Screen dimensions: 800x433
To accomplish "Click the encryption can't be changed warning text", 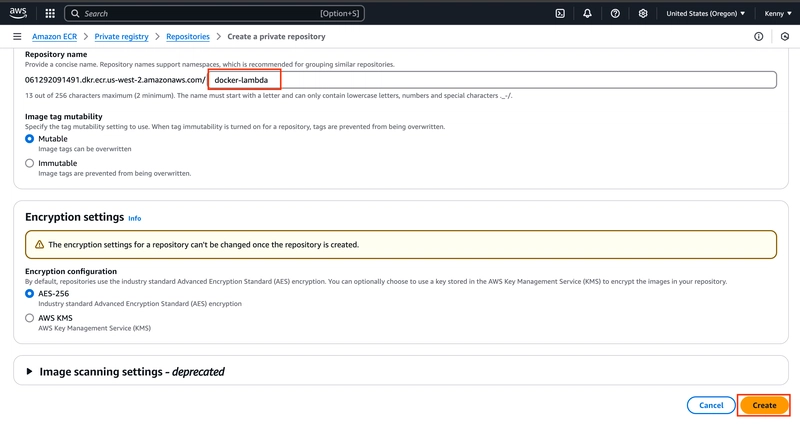I will [204, 244].
